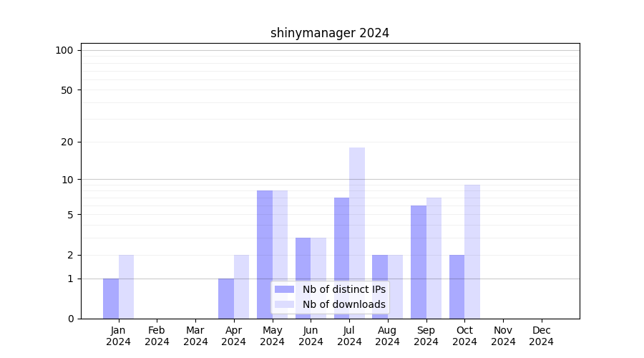
Task: Click the September downloads bar
Action: point(434,258)
